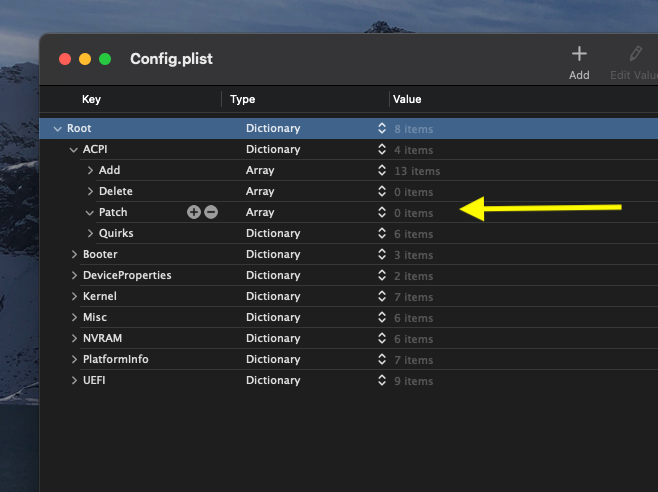Click the Value column header
This screenshot has width=658, height=492.
pyautogui.click(x=407, y=99)
